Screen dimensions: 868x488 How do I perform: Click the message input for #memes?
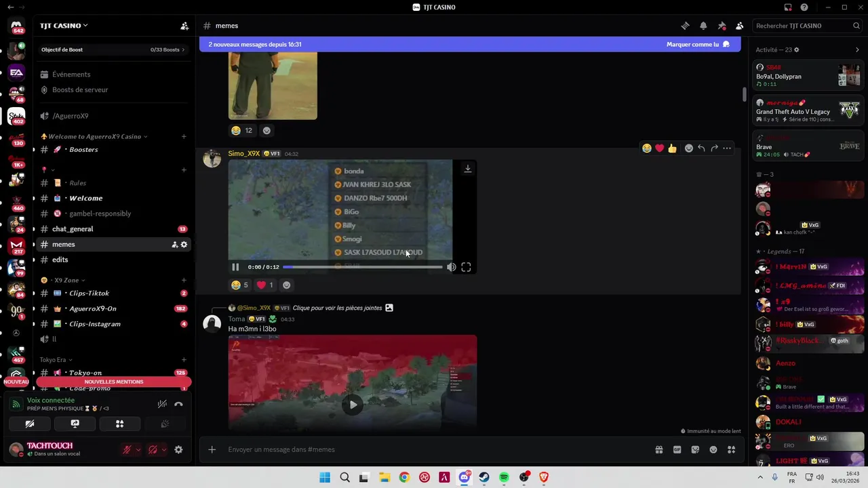click(434, 449)
